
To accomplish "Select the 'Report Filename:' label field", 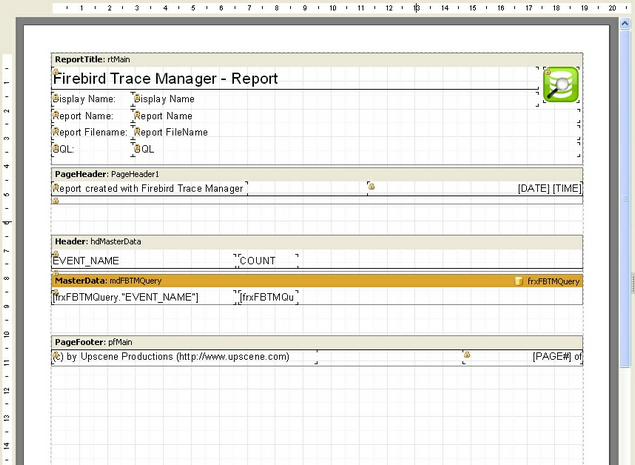I will click(x=92, y=132).
